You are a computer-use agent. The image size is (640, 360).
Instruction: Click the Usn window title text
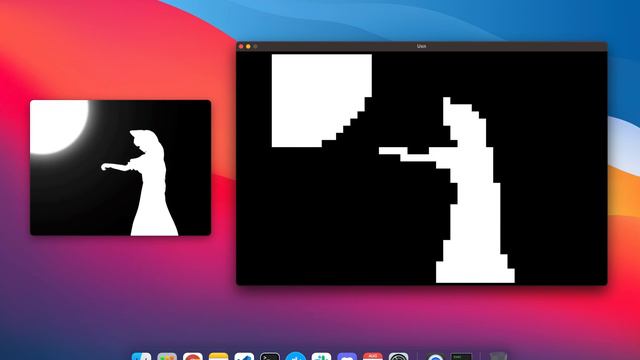[x=422, y=46]
